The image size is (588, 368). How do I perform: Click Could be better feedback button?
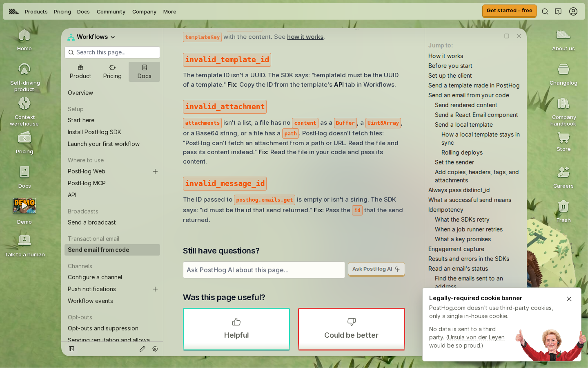point(352,329)
